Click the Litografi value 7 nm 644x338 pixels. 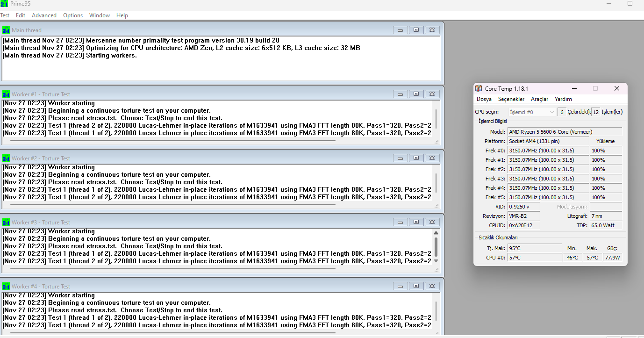[x=606, y=216]
